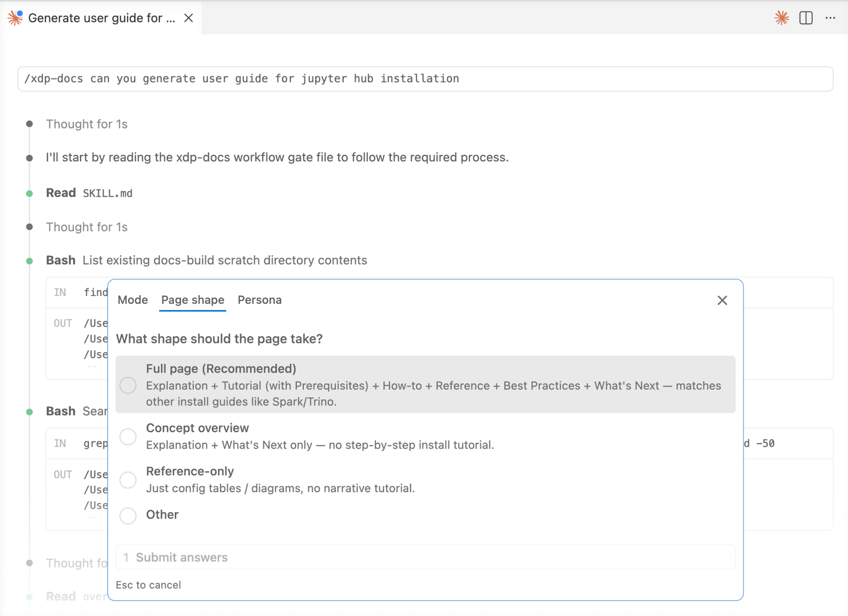Toggle the split editor layout icon

[806, 18]
